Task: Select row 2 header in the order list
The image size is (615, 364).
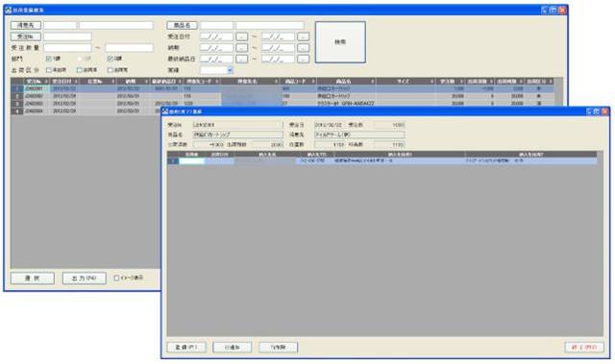Action: point(17,96)
